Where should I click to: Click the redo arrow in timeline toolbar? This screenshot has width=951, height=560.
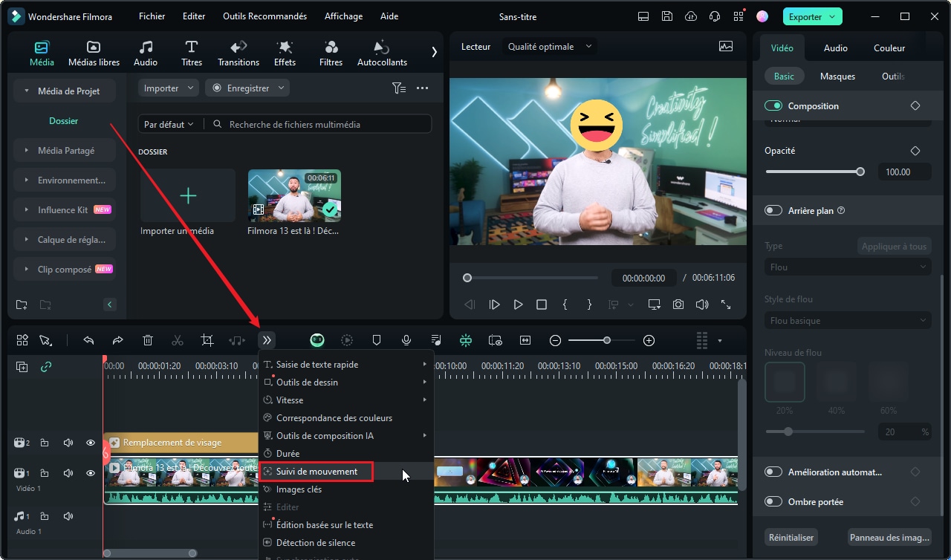pos(117,340)
